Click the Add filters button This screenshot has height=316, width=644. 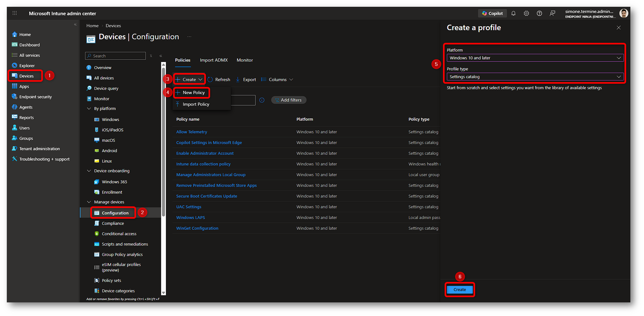pyautogui.click(x=289, y=100)
